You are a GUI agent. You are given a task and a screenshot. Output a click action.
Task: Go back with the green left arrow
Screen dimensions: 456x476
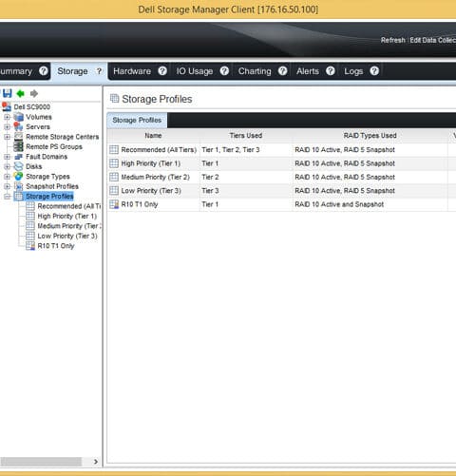[x=21, y=93]
